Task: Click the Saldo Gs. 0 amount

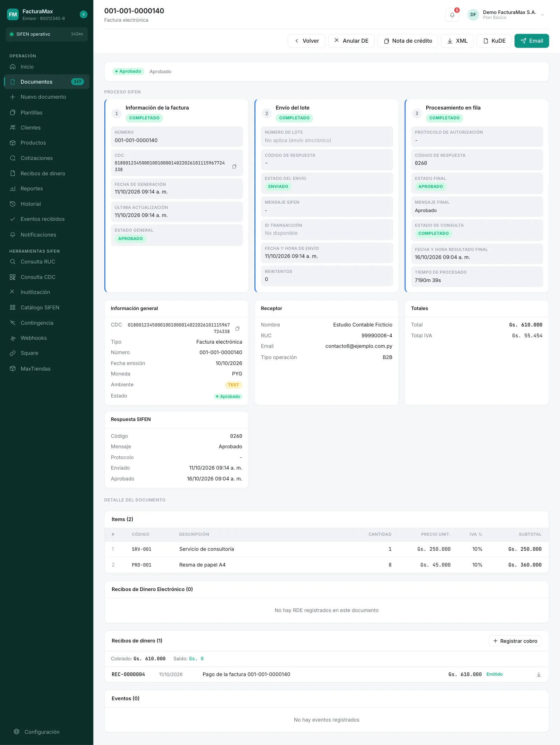Action: click(x=196, y=659)
